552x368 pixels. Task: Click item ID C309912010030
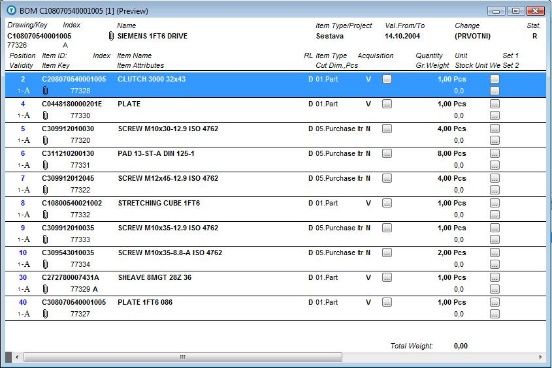click(68, 129)
